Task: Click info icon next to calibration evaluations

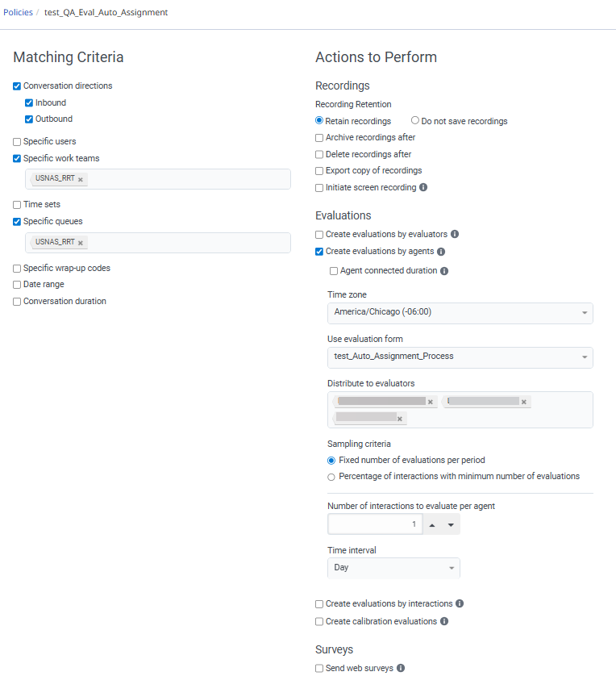Action: (x=444, y=622)
